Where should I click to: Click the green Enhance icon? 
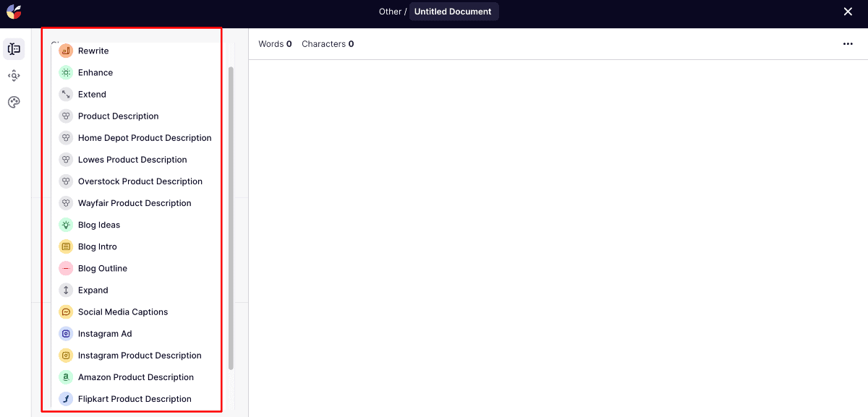[x=66, y=73]
